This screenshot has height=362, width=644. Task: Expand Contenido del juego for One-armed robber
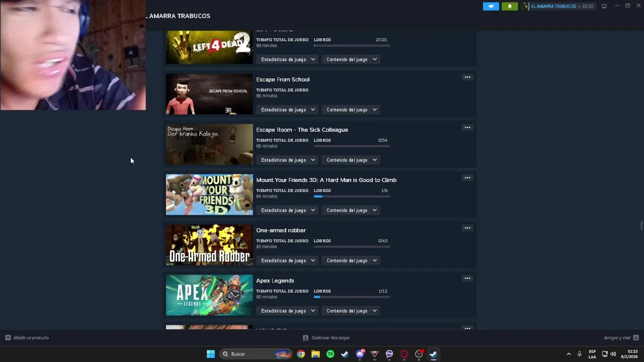click(x=351, y=260)
